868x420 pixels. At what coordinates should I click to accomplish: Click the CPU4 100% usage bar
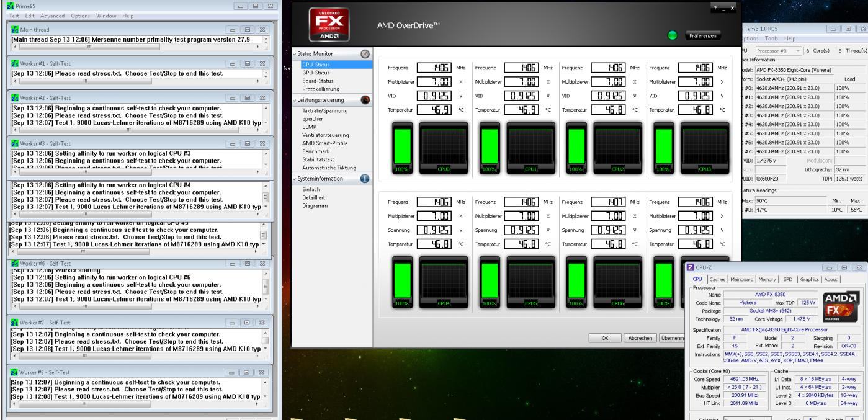[x=403, y=282]
